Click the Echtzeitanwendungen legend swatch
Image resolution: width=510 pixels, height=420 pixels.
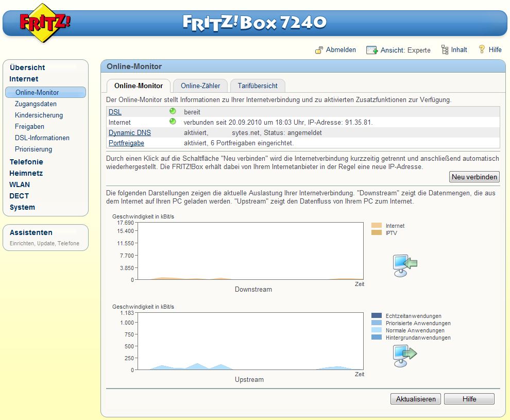377,315
